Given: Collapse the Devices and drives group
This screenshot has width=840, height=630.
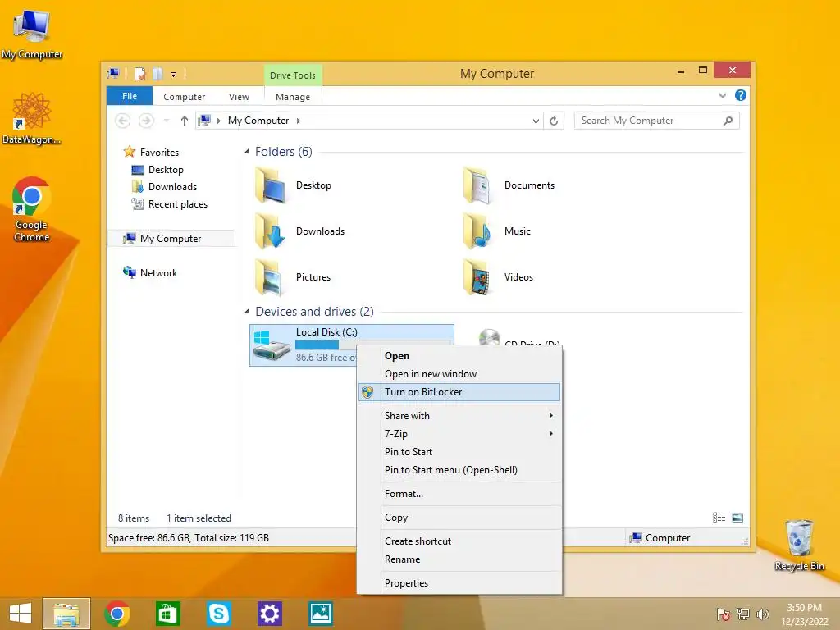Looking at the screenshot, I should point(247,311).
